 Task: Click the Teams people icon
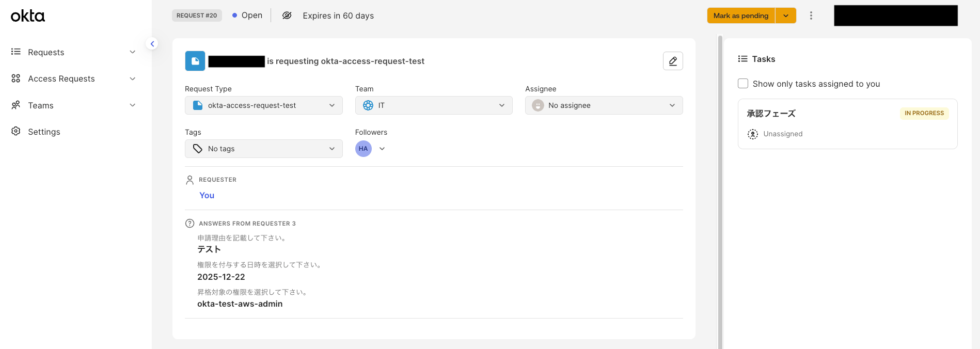[x=16, y=105]
